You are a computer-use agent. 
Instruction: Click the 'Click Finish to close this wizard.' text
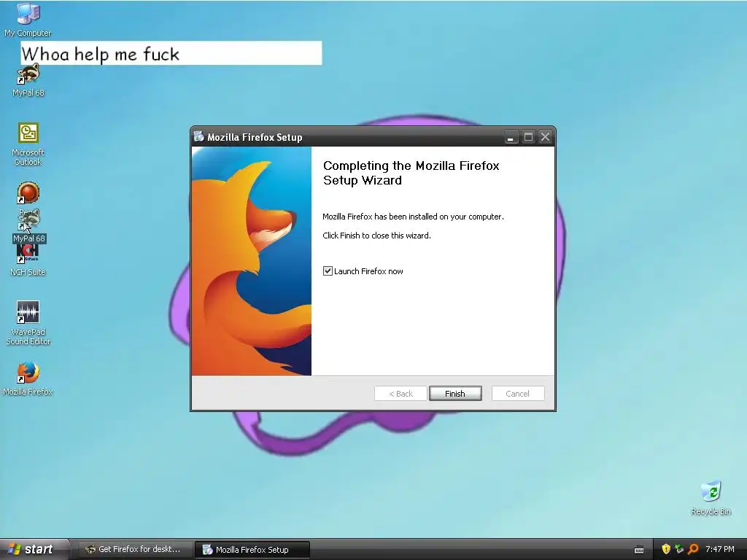(x=377, y=236)
